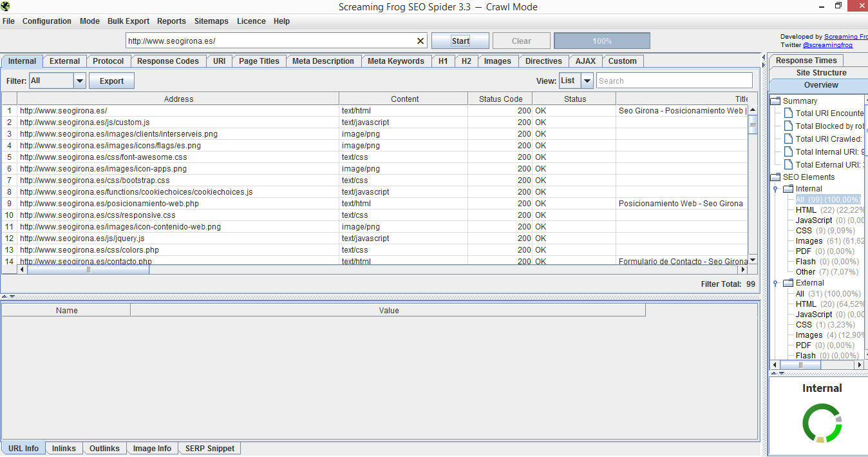Sort by the Address column header
This screenshot has width=868, height=457.
178,99
